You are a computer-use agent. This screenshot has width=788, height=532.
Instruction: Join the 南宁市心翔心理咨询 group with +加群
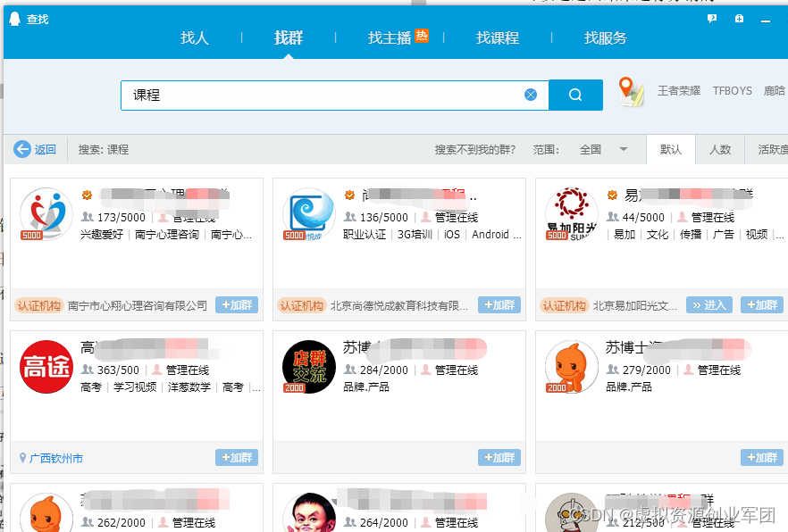coord(237,304)
